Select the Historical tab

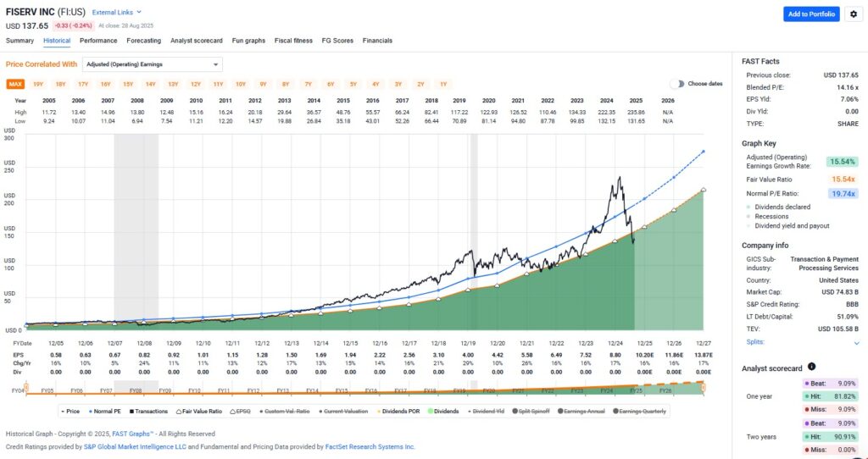click(x=57, y=41)
